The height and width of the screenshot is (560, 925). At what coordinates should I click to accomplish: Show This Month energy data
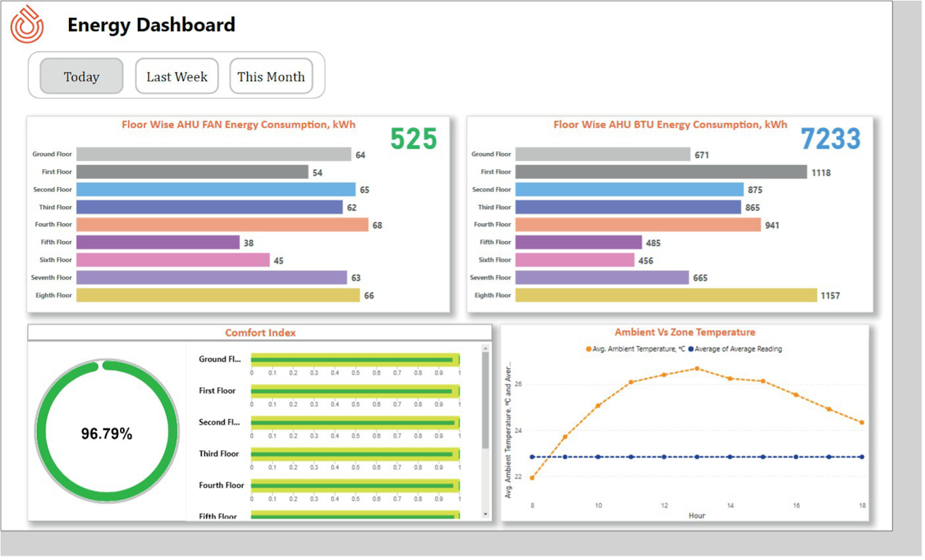pyautogui.click(x=271, y=77)
